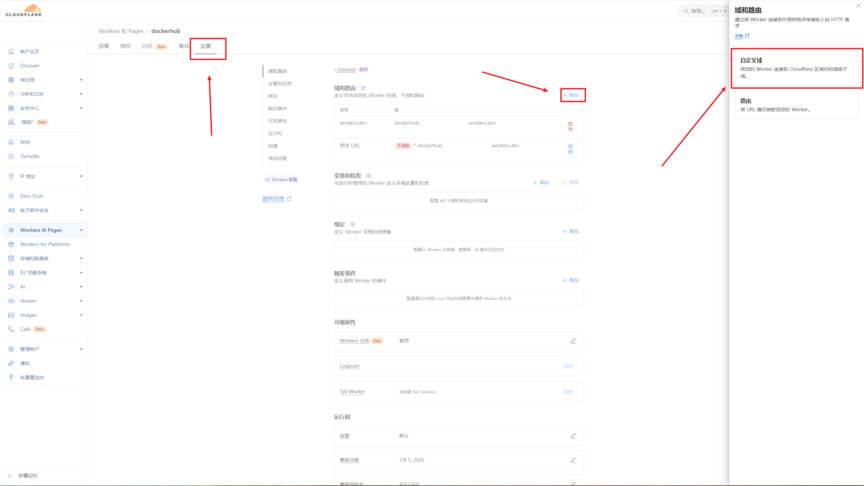Click the 分析和日志 clock icon in sidebar

pyautogui.click(x=11, y=94)
